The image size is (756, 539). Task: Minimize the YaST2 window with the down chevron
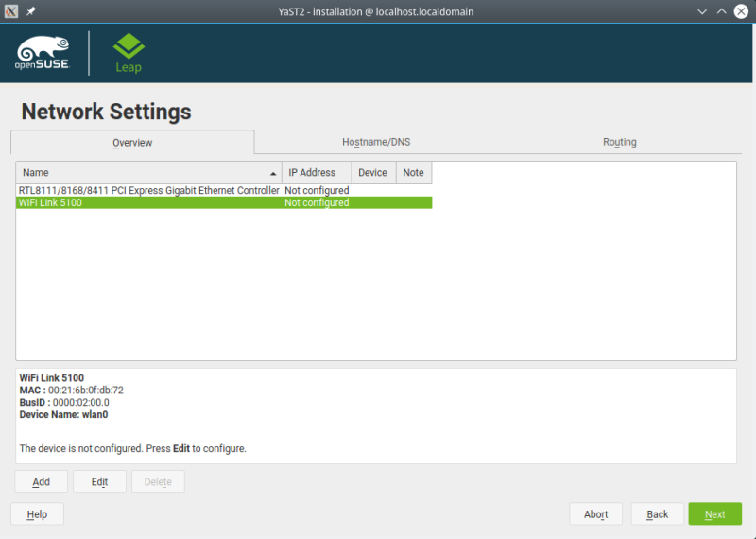(x=702, y=11)
